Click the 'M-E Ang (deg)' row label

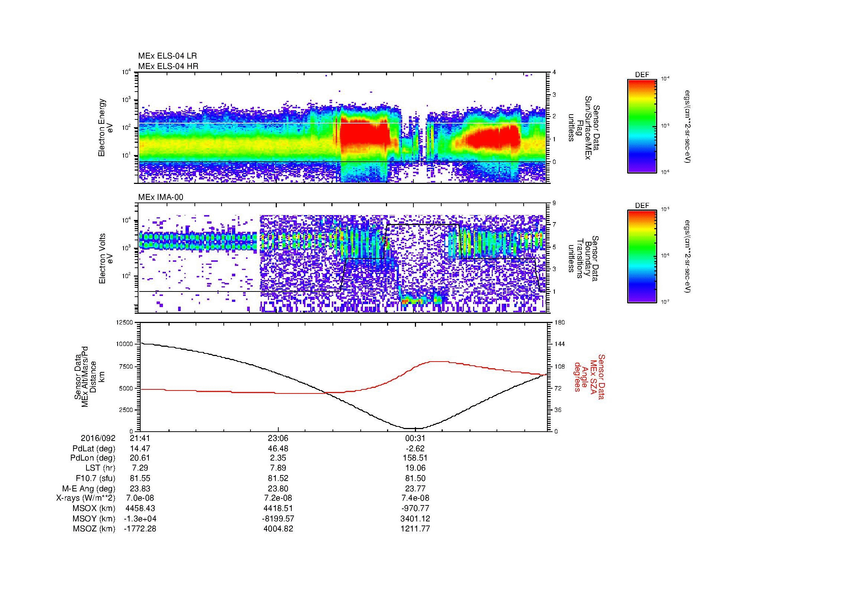89,488
